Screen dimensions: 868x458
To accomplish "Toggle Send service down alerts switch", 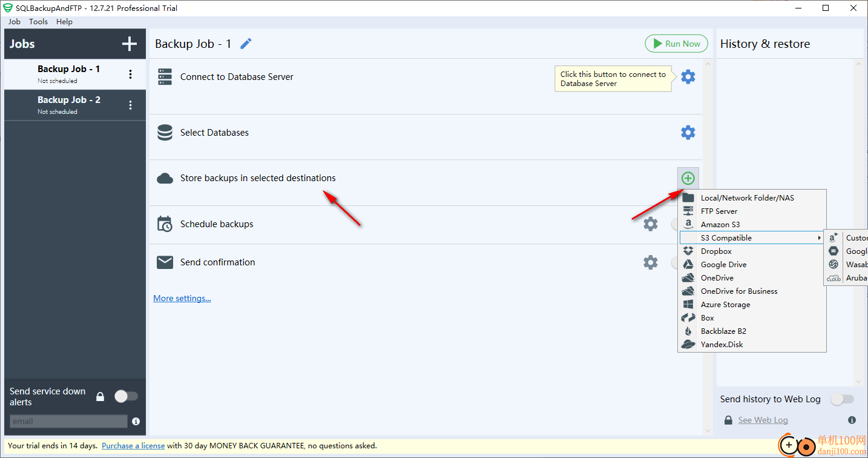I will 127,396.
